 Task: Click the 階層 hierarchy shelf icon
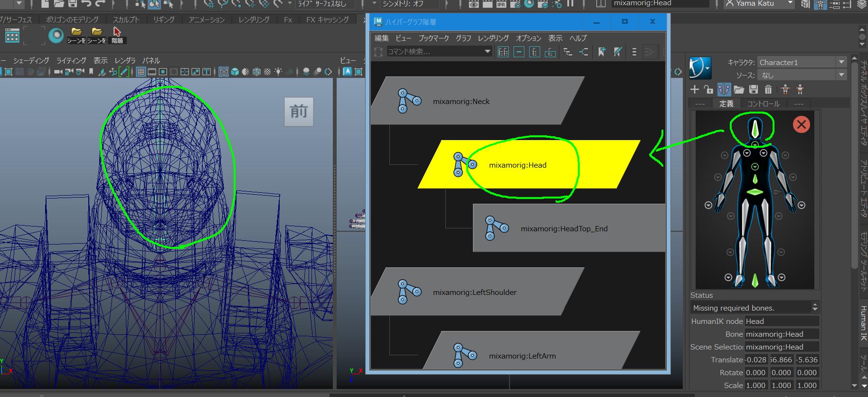point(117,35)
